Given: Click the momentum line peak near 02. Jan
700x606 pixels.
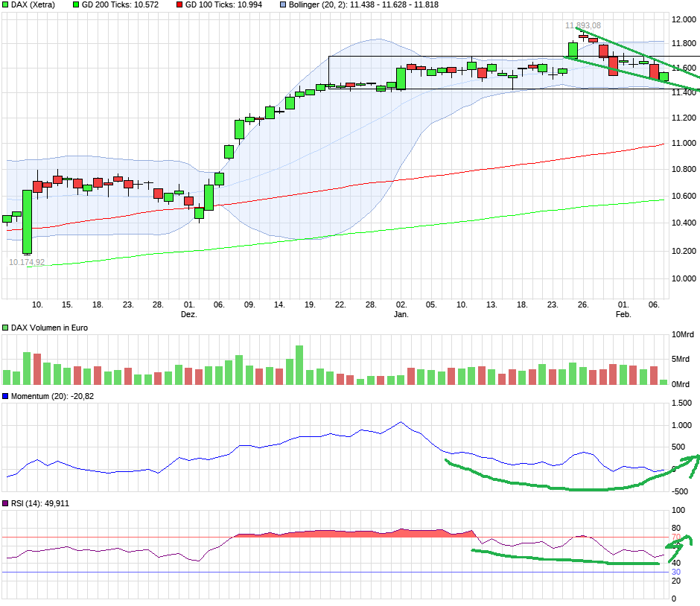Looking at the screenshot, I should point(401,421).
